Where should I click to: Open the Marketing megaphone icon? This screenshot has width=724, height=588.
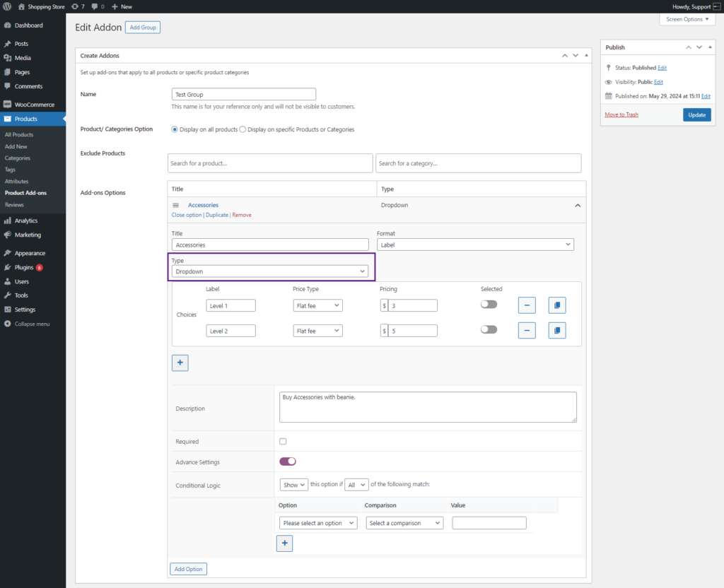(x=7, y=235)
